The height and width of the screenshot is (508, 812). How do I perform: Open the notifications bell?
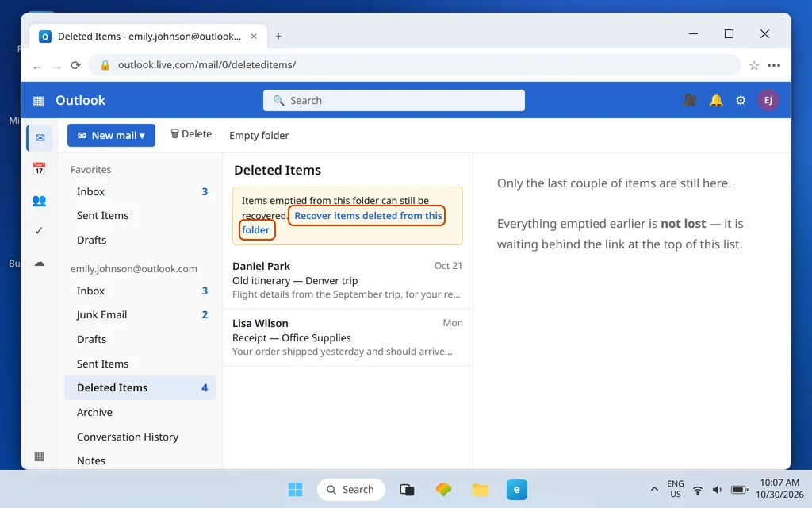click(x=716, y=100)
